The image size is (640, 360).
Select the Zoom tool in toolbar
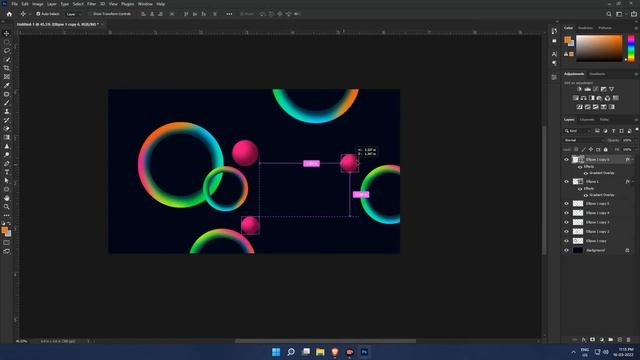coord(7,207)
